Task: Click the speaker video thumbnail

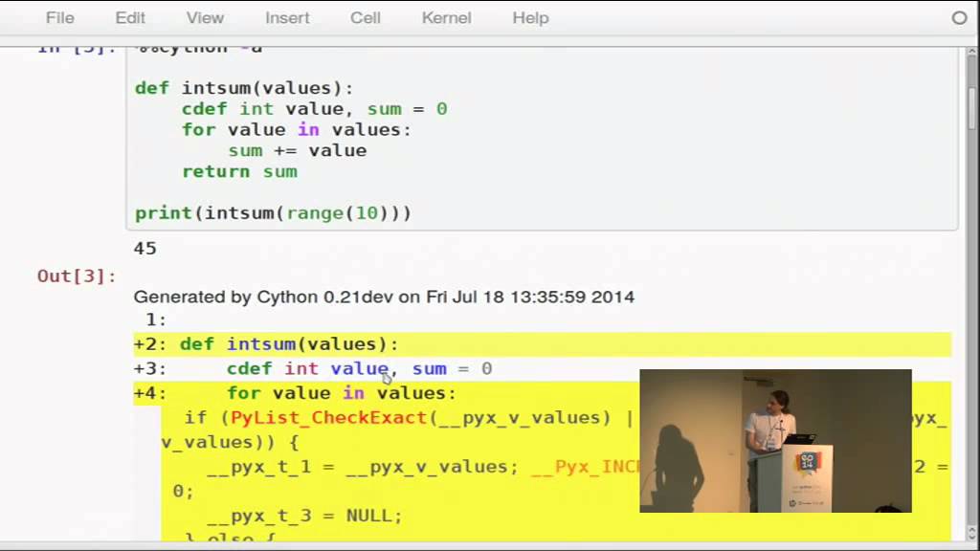Action: click(x=775, y=441)
